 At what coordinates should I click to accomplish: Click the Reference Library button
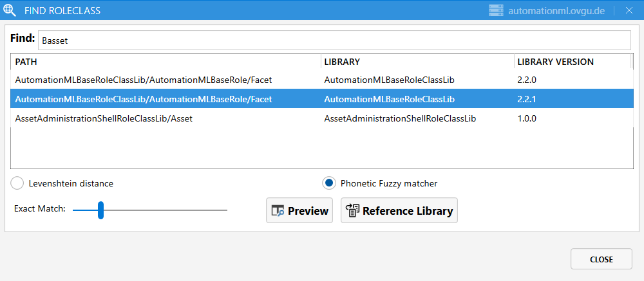click(399, 211)
